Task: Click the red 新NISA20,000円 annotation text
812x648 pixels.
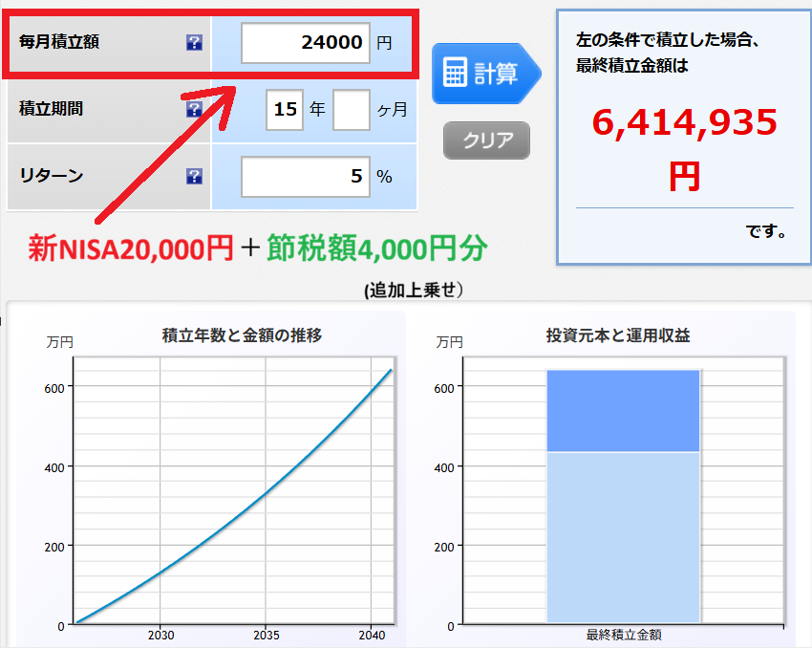Action: click(x=131, y=249)
